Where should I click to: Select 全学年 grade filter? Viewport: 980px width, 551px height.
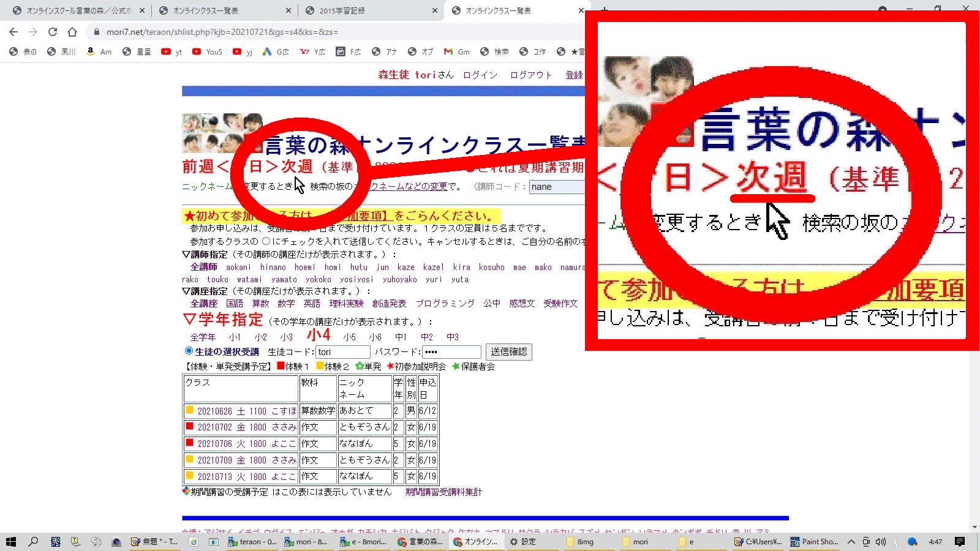point(203,337)
